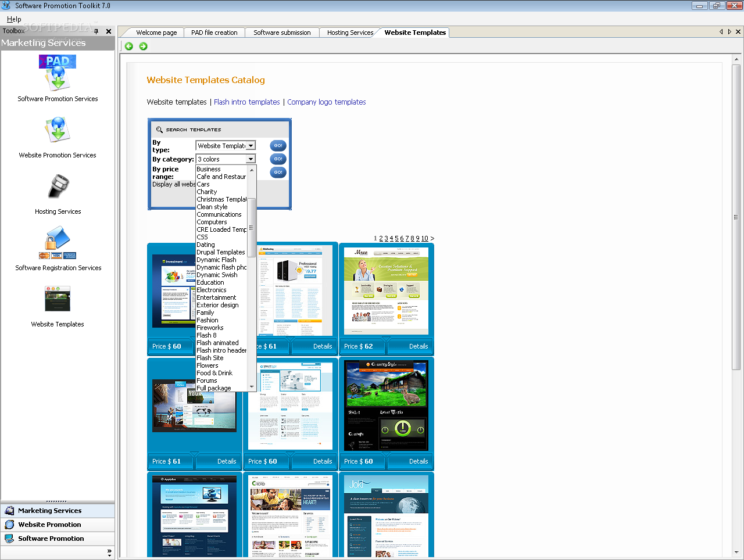Select Fashion category option

pos(222,320)
